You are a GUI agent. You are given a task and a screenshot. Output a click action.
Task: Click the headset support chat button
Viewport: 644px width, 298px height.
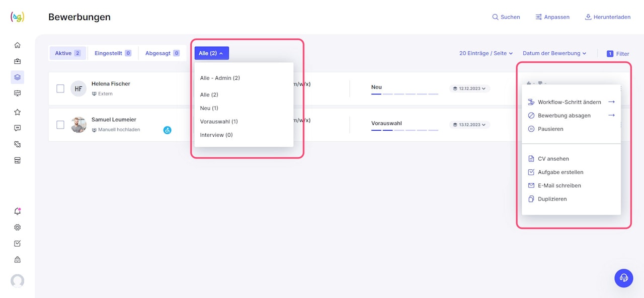click(x=624, y=278)
